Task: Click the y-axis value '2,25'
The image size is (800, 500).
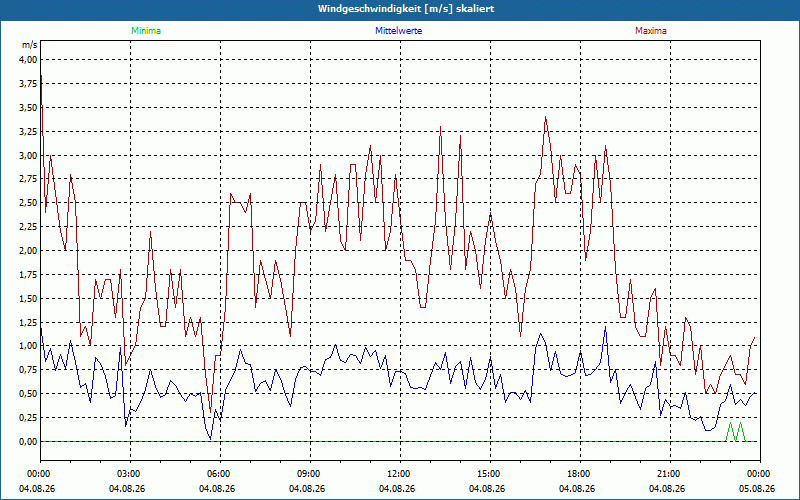Action: point(28,227)
